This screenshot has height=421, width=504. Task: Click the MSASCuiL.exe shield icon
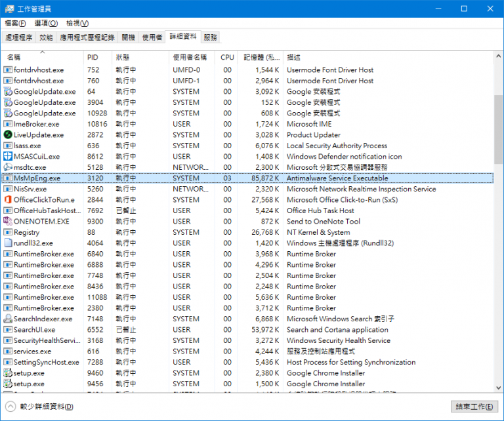tap(8, 156)
